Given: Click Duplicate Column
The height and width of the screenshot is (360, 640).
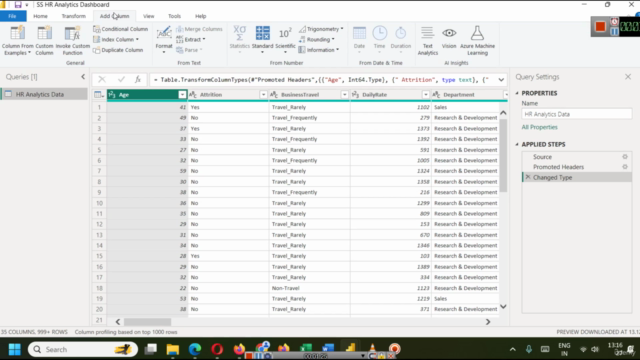Looking at the screenshot, I should [x=118, y=50].
